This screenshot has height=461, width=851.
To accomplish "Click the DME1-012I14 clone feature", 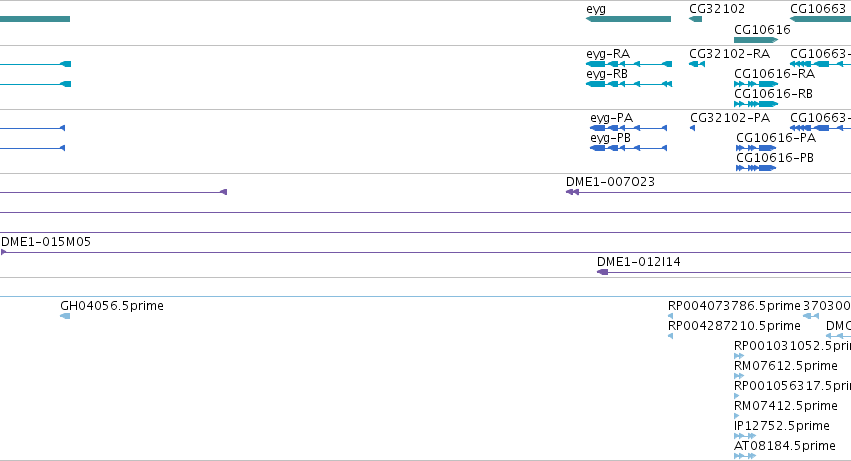I will click(724, 272).
